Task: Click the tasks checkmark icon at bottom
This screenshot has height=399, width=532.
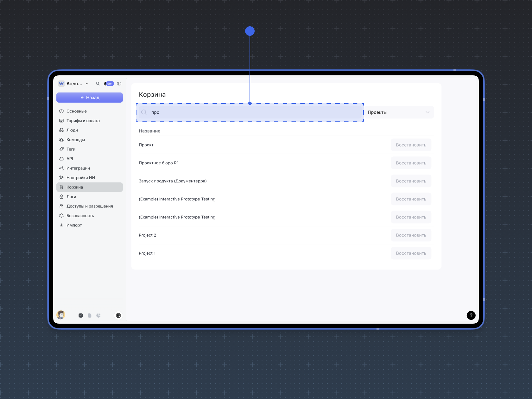Action: point(81,315)
